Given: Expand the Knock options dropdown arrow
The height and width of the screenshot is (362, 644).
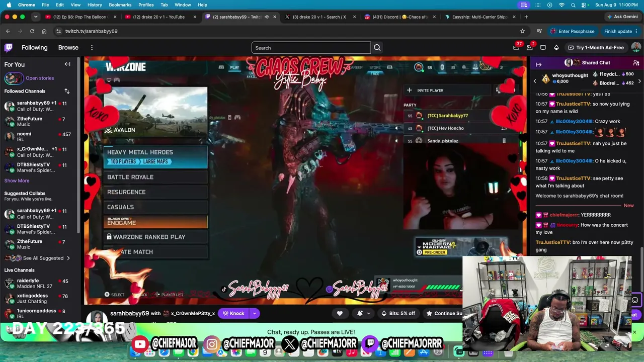Looking at the screenshot, I should point(255,313).
